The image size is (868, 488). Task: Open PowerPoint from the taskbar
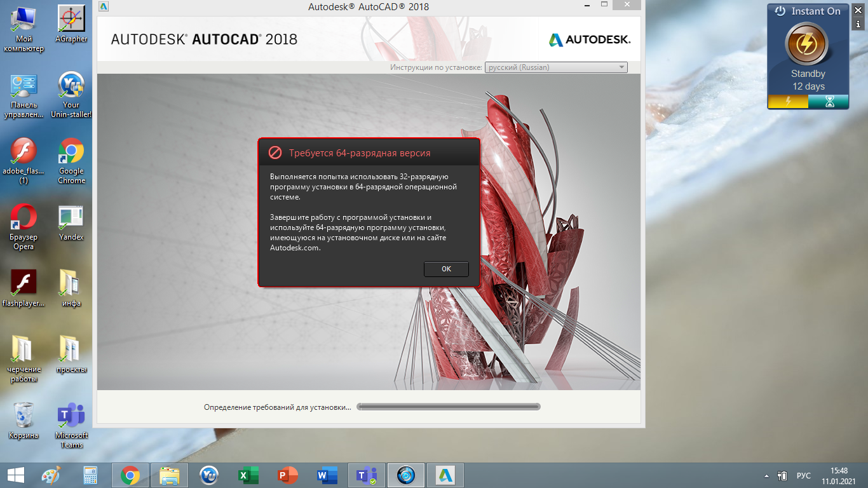click(x=288, y=475)
